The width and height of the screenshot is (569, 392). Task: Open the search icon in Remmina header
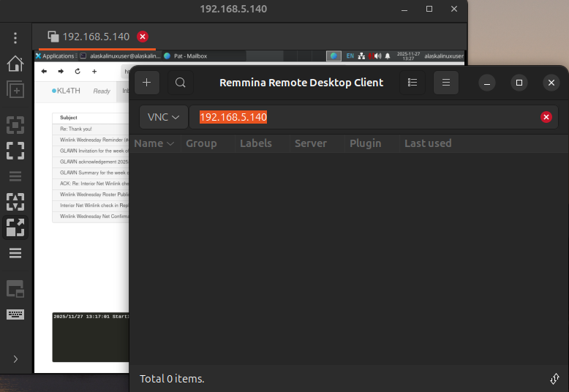[181, 83]
